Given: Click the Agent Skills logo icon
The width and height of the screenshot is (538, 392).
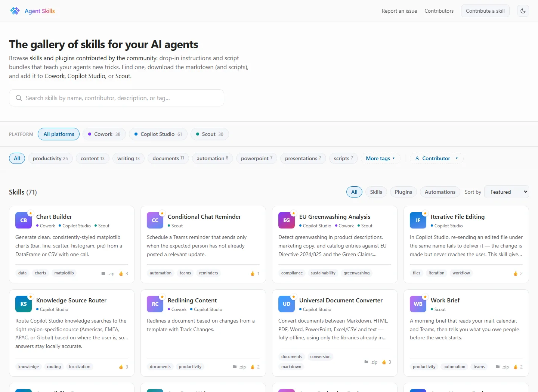Looking at the screenshot, I should point(15,11).
